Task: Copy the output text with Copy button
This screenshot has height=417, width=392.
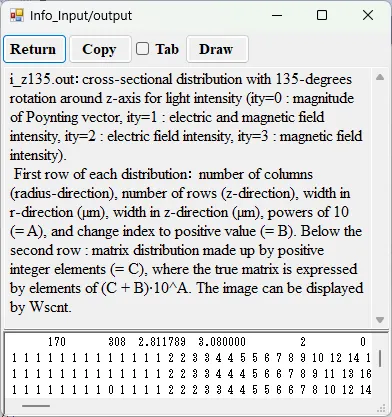Action: [x=100, y=49]
